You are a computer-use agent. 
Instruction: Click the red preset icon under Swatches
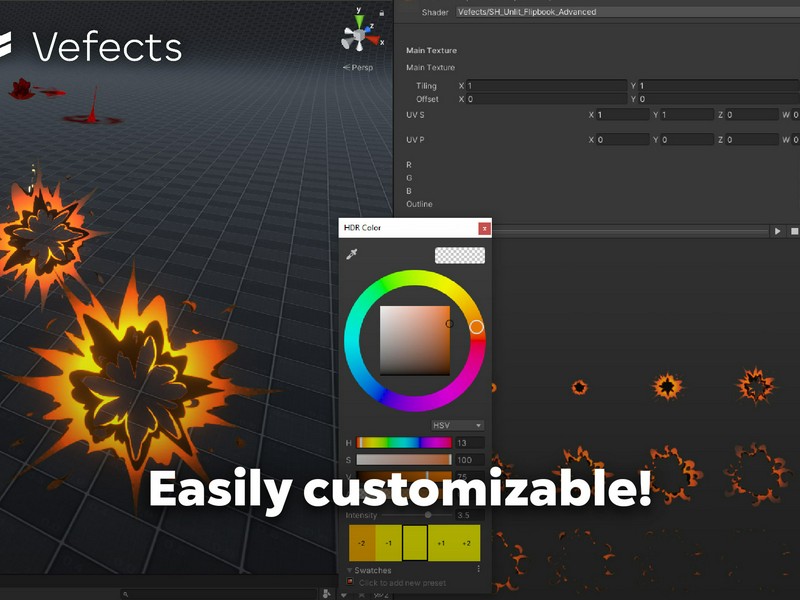pyautogui.click(x=350, y=582)
